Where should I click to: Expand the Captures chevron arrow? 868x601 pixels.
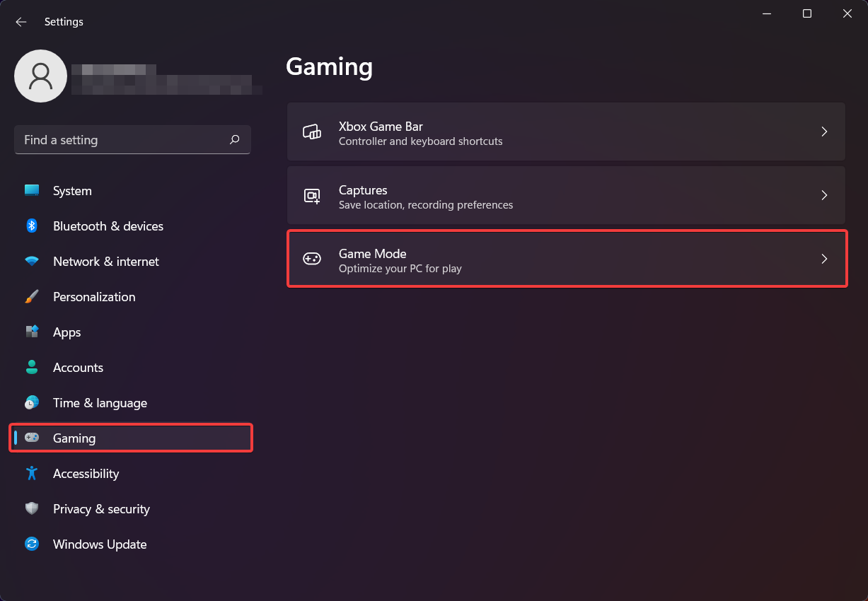coord(824,195)
